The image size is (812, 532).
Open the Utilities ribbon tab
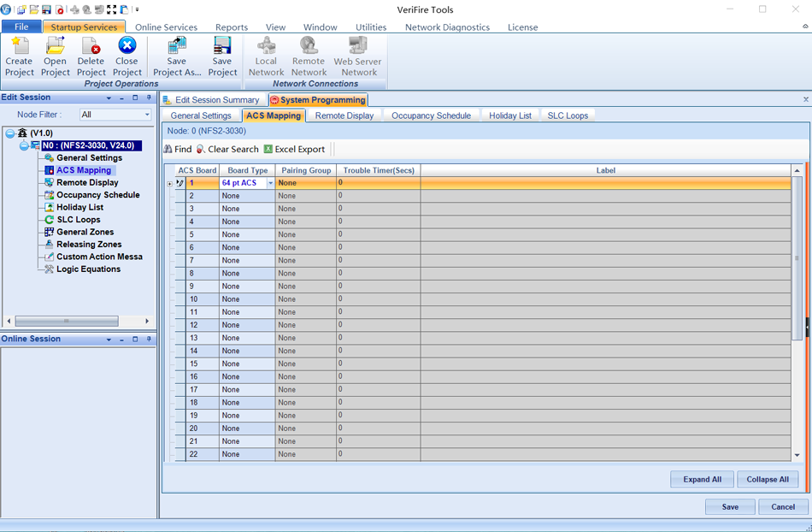coord(371,27)
